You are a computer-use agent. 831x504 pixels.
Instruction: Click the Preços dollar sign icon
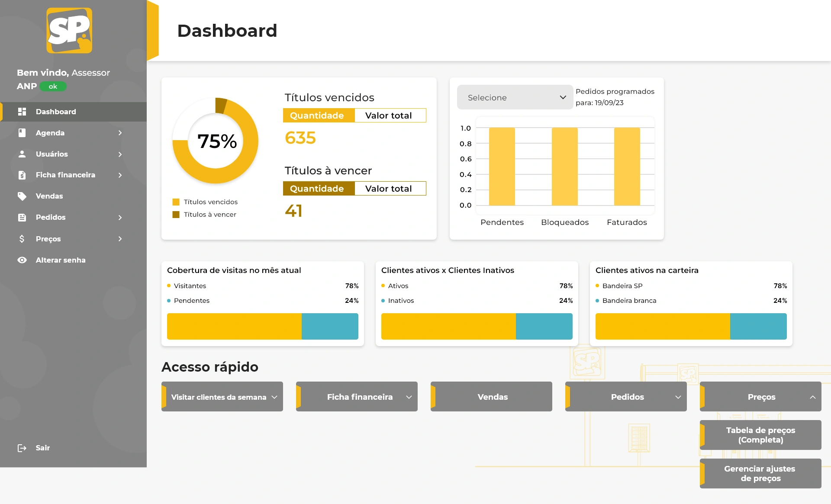tap(22, 239)
